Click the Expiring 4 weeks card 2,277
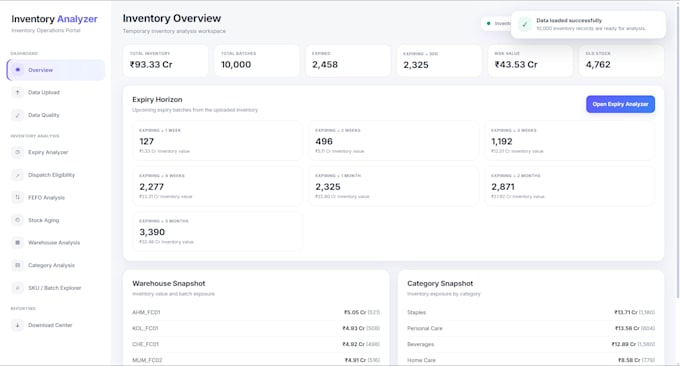The height and width of the screenshot is (366, 680). coord(217,186)
